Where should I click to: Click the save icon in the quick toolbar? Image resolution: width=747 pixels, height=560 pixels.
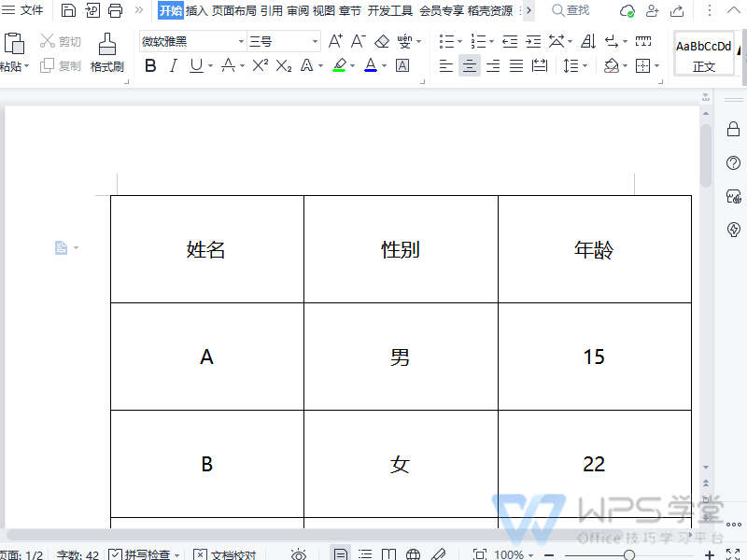(x=69, y=10)
